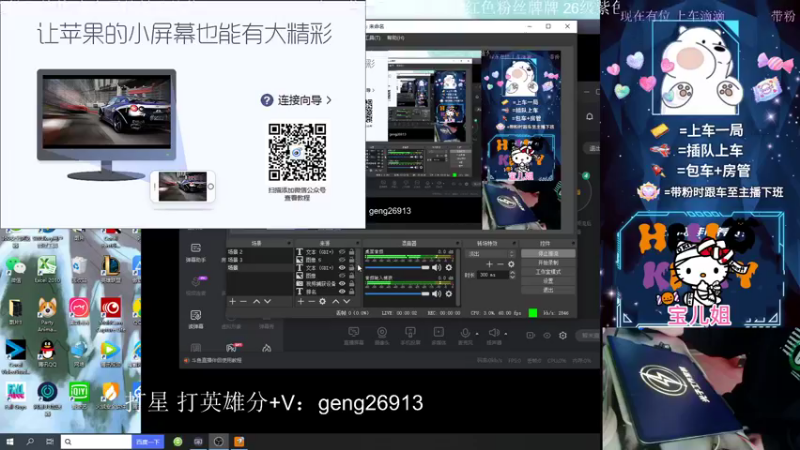800x450 pixels.
Task: Open the 淡出 transition dropdown
Action: pos(491,254)
